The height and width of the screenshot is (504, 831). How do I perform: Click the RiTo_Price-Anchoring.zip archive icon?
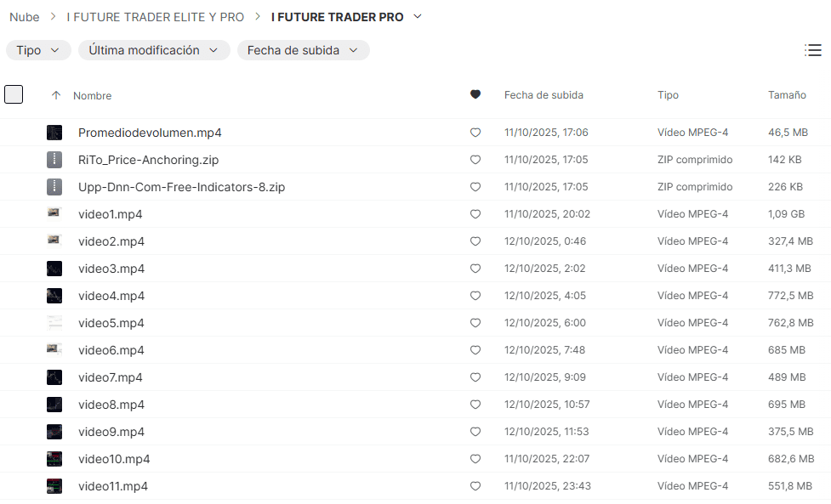pyautogui.click(x=54, y=160)
